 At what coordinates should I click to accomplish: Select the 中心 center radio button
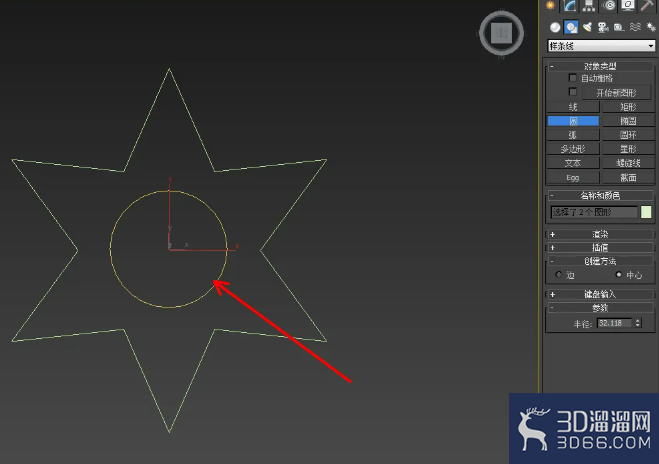pyautogui.click(x=619, y=275)
